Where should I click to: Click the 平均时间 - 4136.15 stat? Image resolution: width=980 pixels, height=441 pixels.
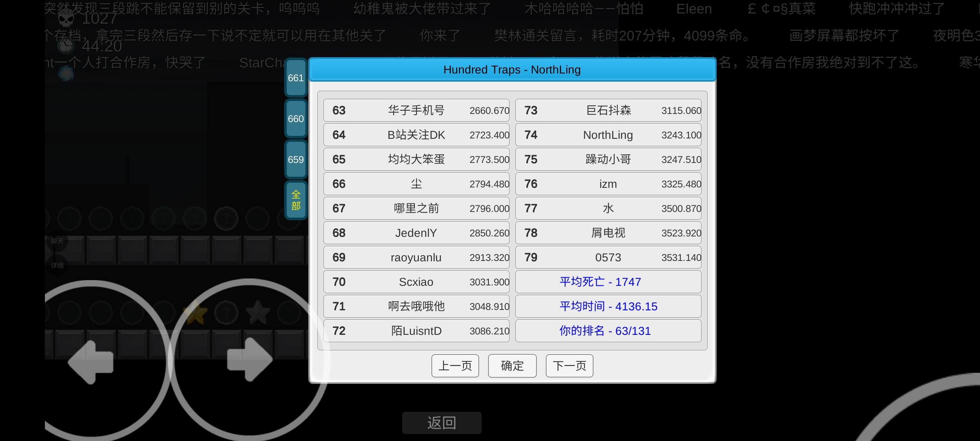[x=608, y=306]
